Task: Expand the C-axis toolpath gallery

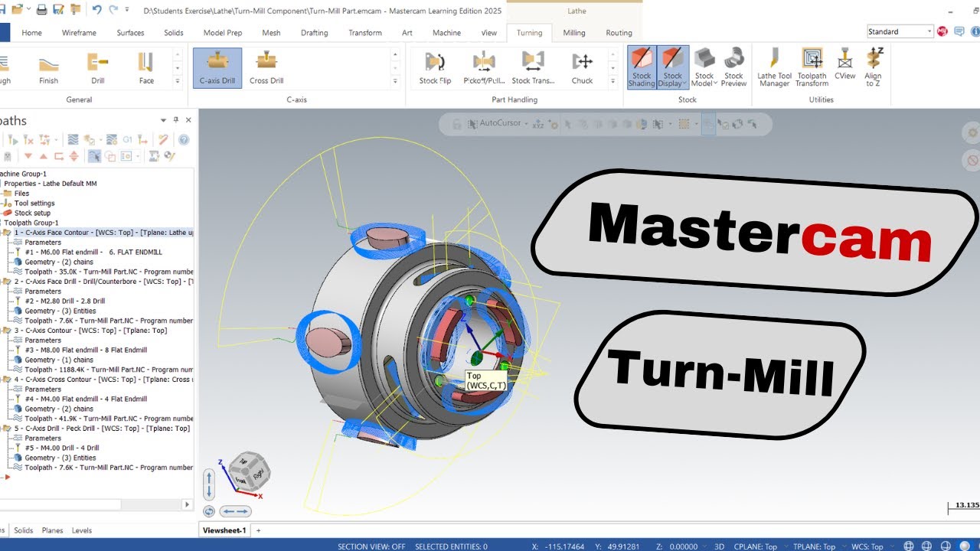Action: coord(395,80)
